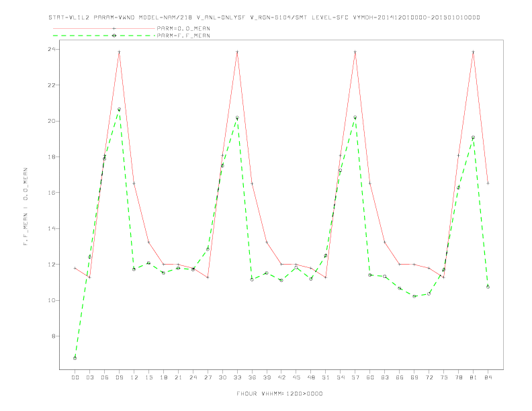Click the x-axis hour label 00
The height and width of the screenshot is (411, 532).
(75, 377)
